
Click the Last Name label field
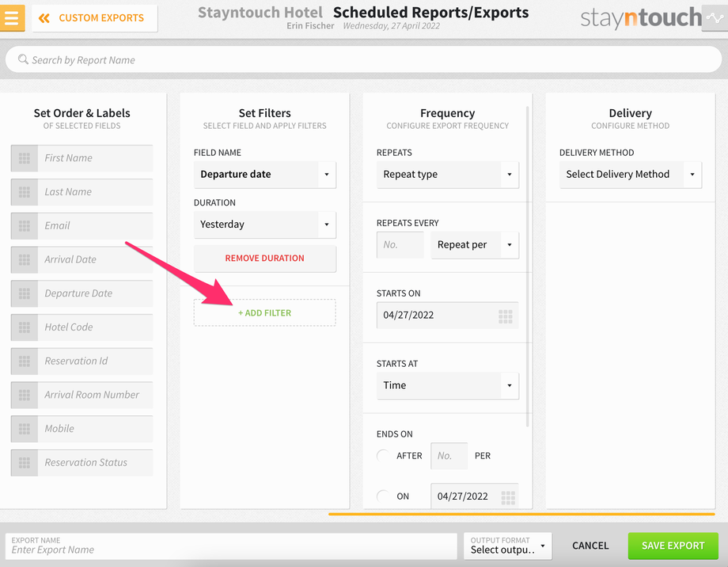pos(95,192)
